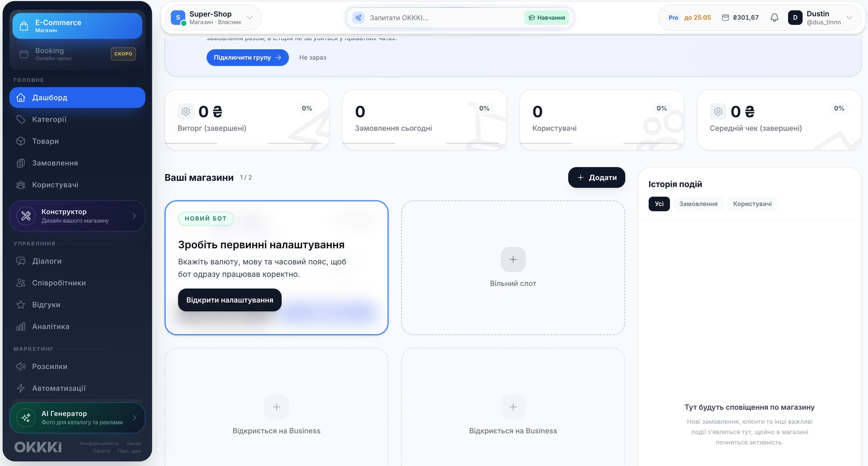Click the AI sparkle icon in search bar
Viewport: 868px width, 466px height.
tap(359, 18)
